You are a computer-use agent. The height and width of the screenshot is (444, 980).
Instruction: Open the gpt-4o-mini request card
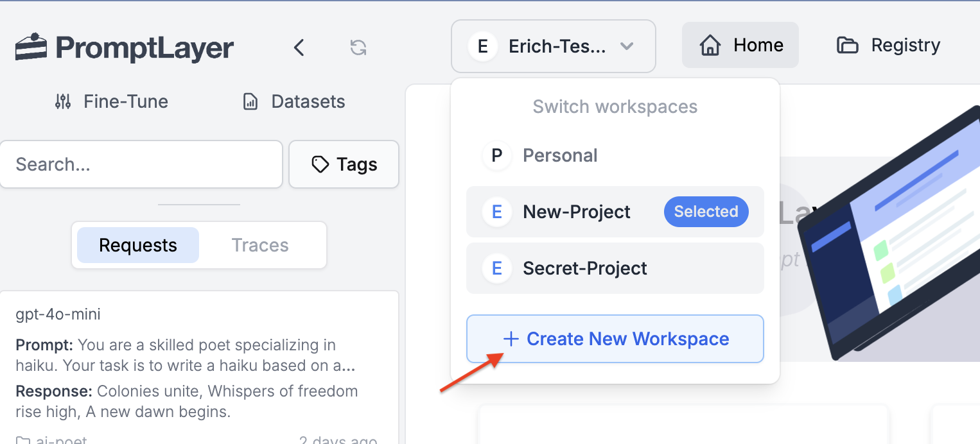(x=199, y=368)
